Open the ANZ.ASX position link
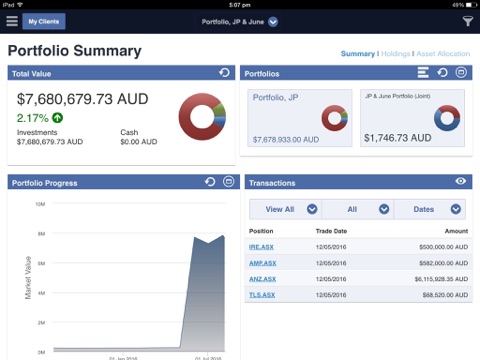Image resolution: width=480 pixels, height=360 pixels. [263, 279]
